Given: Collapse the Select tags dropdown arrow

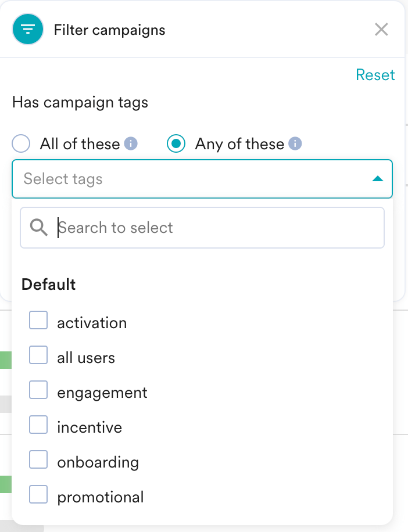Looking at the screenshot, I should [x=377, y=179].
